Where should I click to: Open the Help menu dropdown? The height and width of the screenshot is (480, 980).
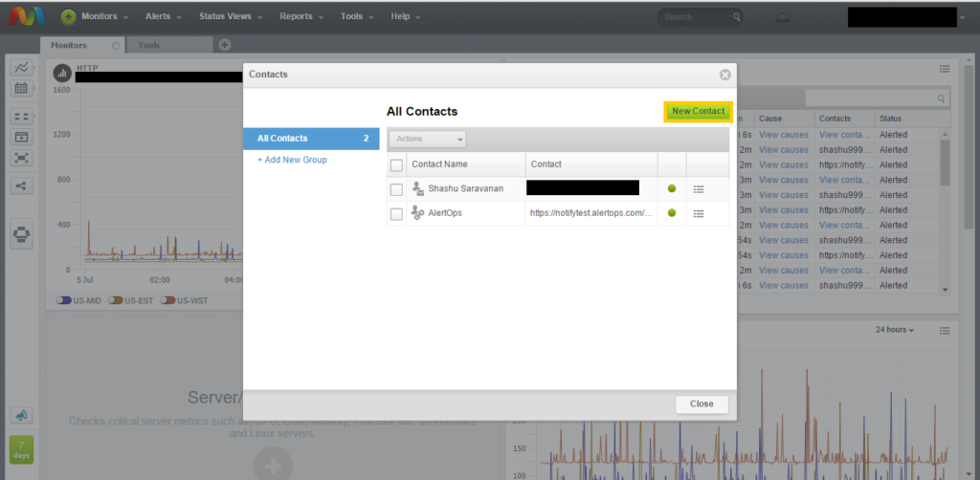coord(405,17)
